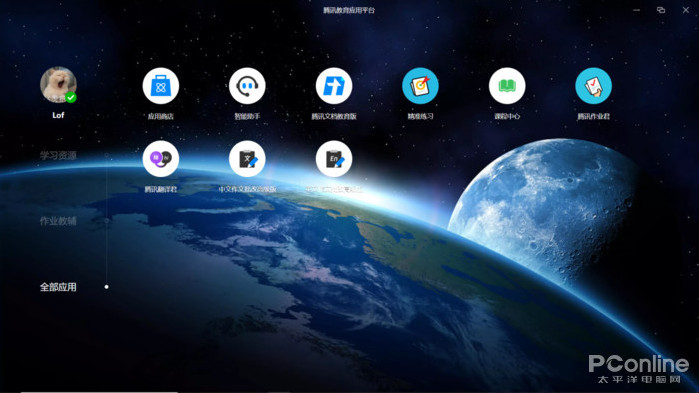Open 腾讯翻译君 purple translator icon
Screen dimensions: 699x393
point(160,159)
